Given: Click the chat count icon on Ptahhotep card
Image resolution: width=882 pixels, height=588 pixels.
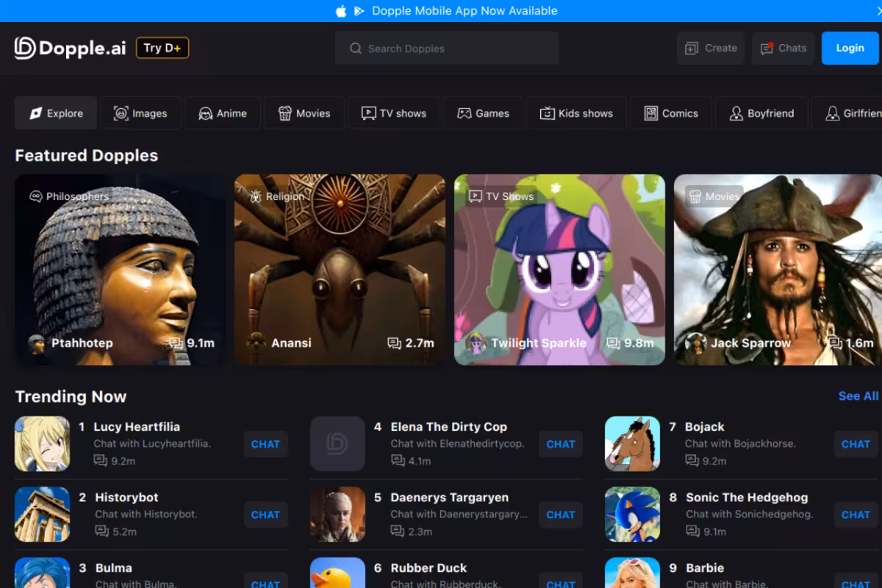Looking at the screenshot, I should [176, 343].
